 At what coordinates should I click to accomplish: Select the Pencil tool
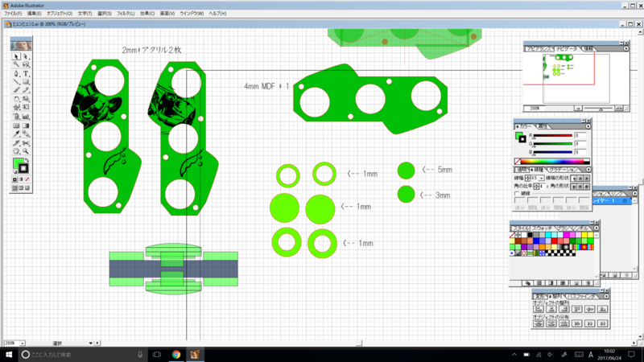pos(26,90)
